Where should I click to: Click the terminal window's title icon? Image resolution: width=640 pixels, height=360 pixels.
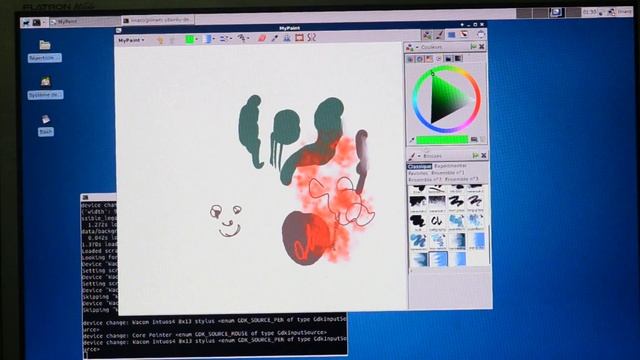pyautogui.click(x=85, y=197)
